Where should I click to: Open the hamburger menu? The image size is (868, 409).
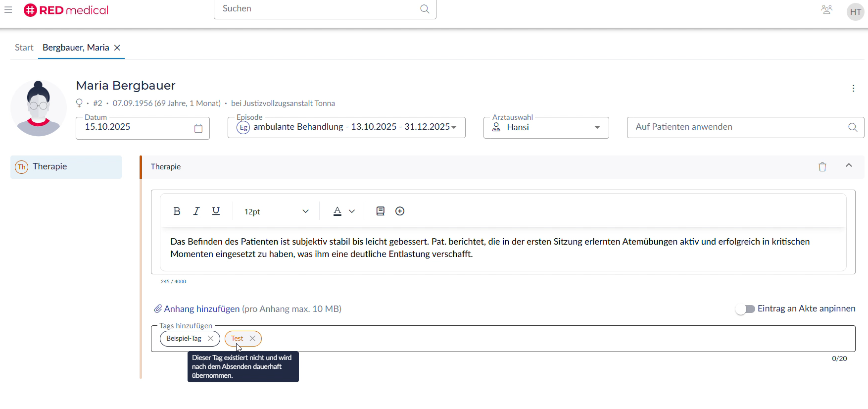coord(8,10)
